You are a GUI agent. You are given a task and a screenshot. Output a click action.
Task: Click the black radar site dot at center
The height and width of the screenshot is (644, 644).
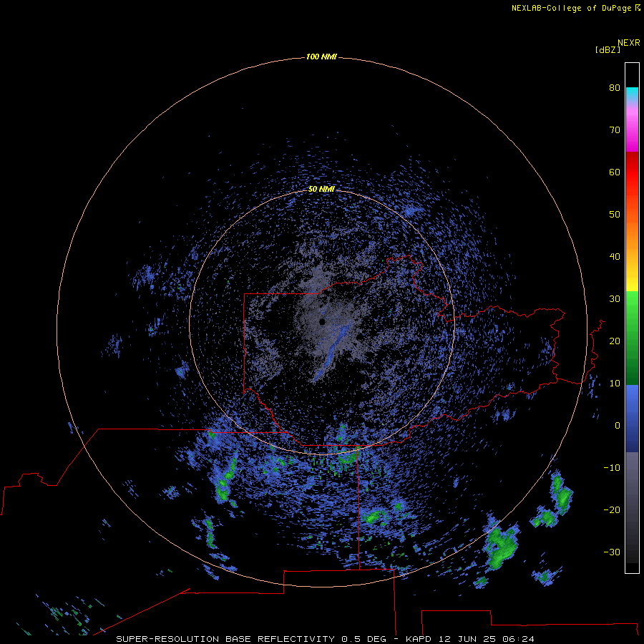(322, 321)
